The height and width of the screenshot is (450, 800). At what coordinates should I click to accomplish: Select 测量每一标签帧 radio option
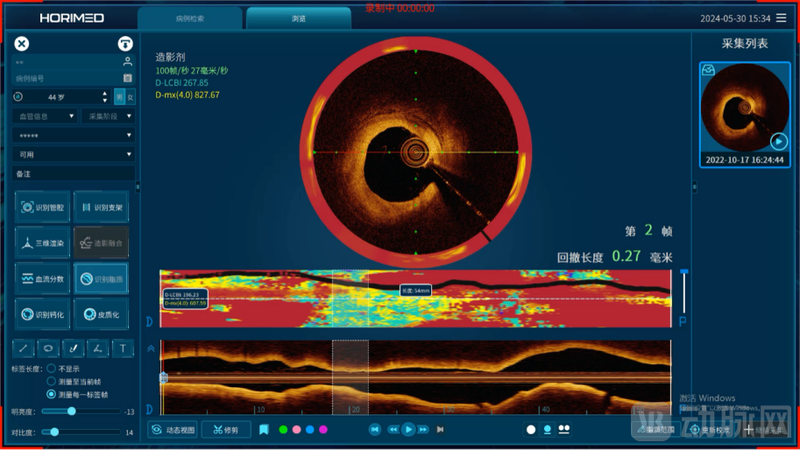52,394
